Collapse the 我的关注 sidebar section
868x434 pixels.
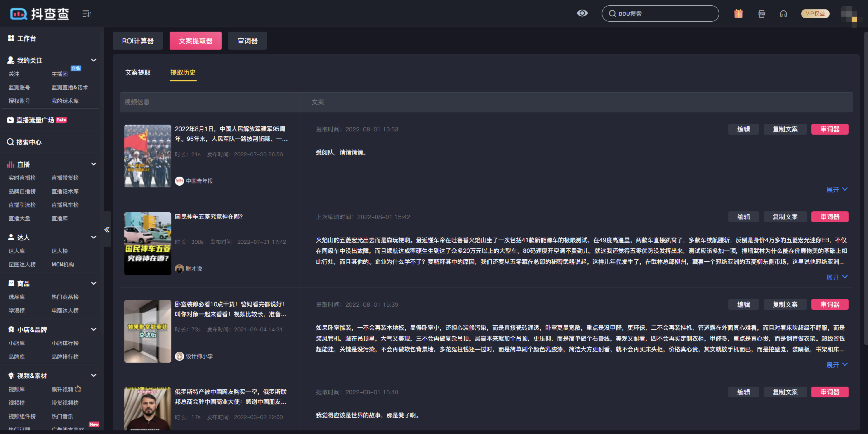point(94,60)
